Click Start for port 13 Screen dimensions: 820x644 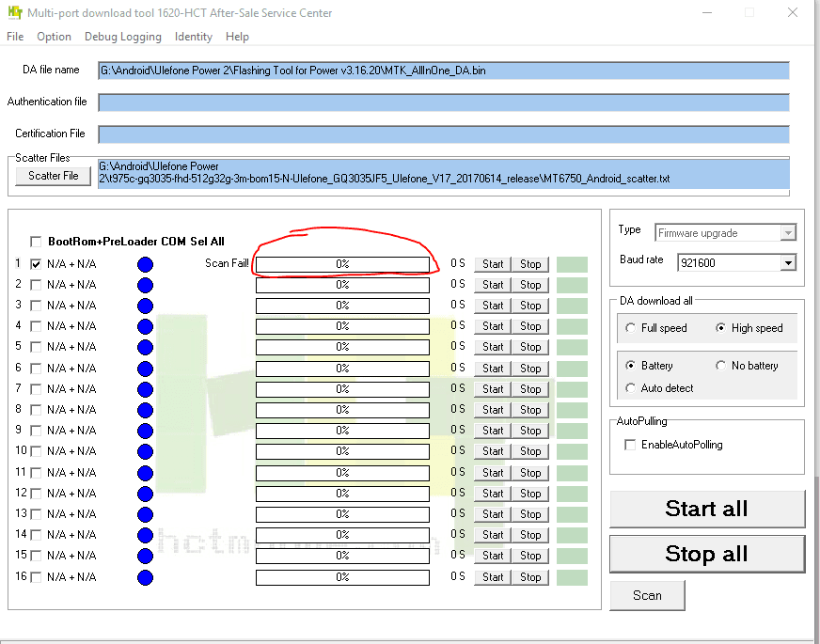click(x=493, y=514)
